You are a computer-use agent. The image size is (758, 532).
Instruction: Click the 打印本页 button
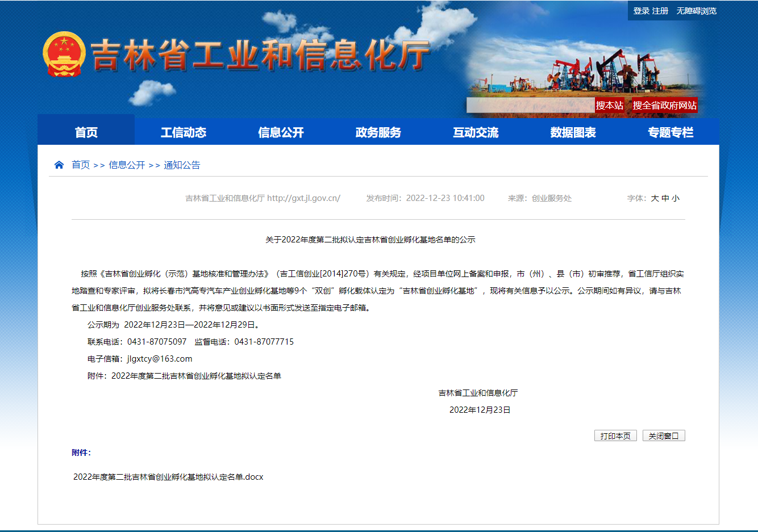[615, 435]
